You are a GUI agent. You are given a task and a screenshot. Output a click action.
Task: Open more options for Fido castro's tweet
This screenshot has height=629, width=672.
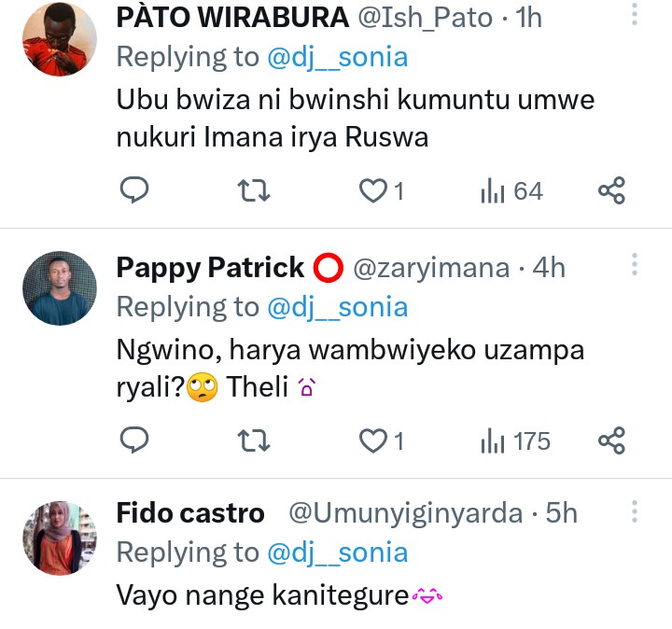tap(635, 511)
